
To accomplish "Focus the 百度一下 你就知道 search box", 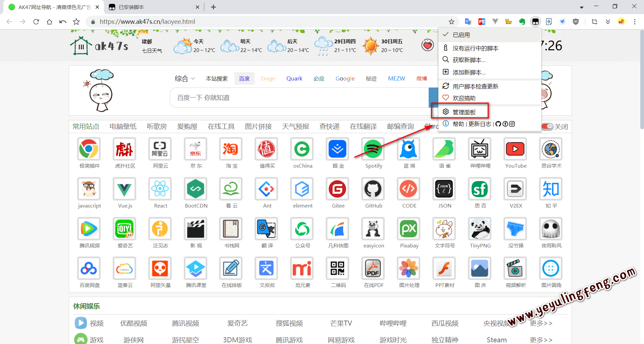I will [299, 98].
